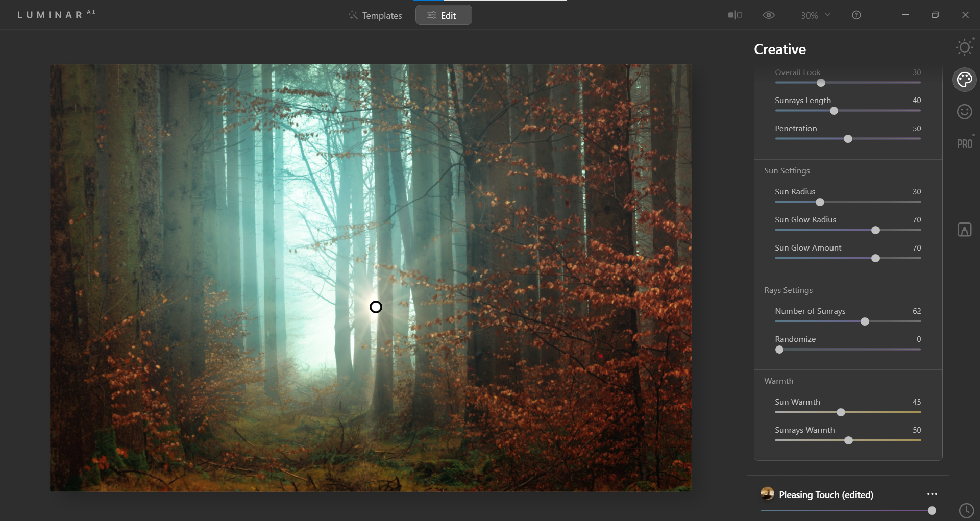The image size is (980, 521).
Task: Click the Pleasing Touch (edited) label
Action: click(826, 494)
